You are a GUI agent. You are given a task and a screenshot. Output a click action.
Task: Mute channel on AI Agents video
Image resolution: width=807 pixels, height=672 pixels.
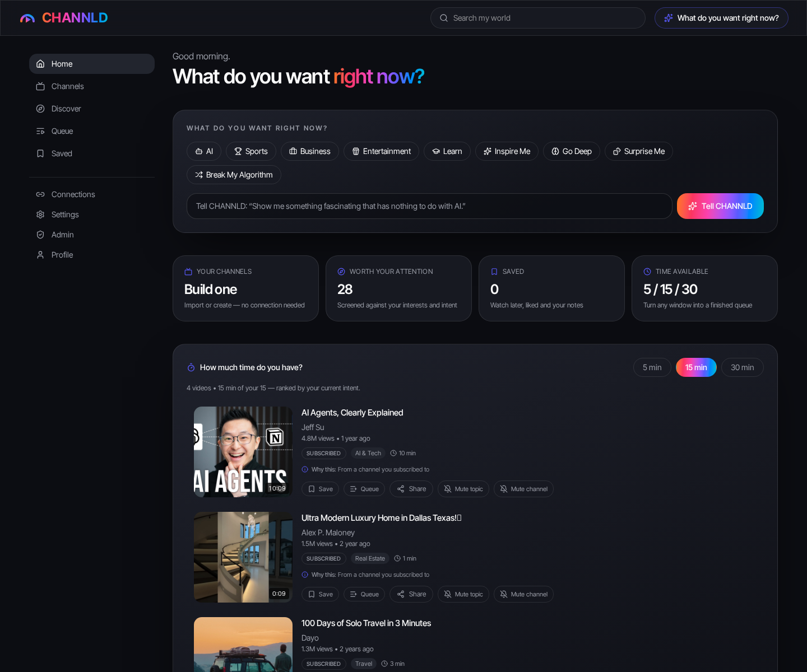(523, 489)
